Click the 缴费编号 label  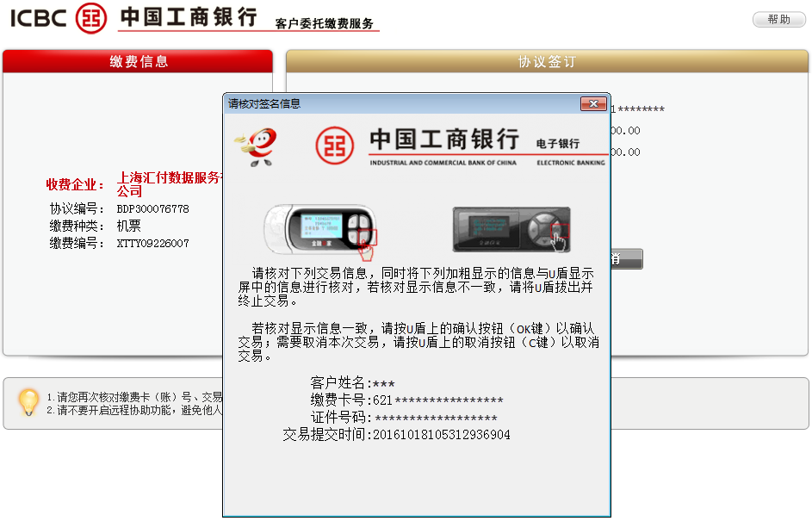[77, 243]
